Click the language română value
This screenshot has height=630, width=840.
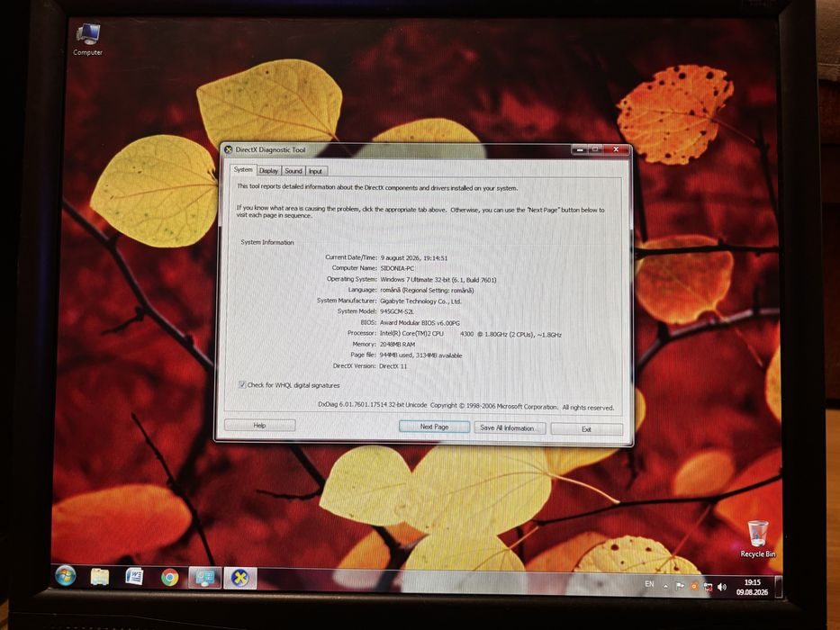click(427, 291)
